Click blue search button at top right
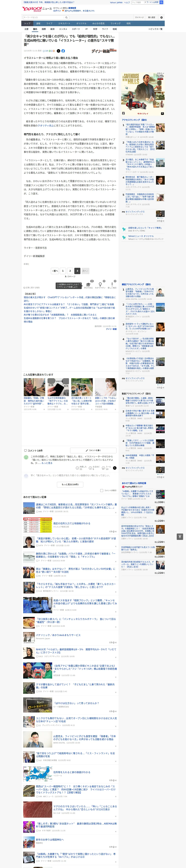Viewport: 186px width, 868px height. click(x=161, y=2)
